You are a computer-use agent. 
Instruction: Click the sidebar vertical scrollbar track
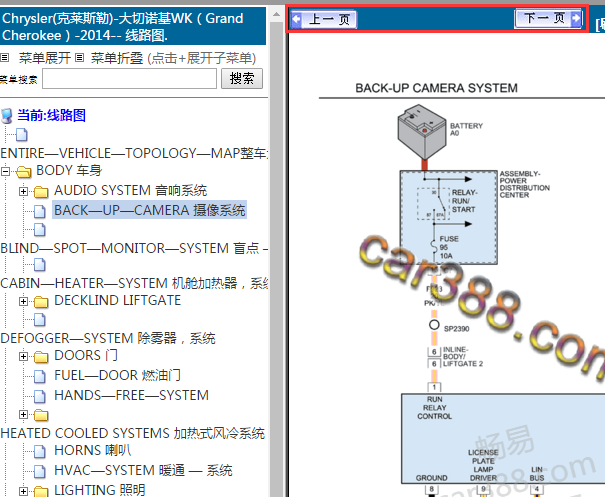click(276, 259)
